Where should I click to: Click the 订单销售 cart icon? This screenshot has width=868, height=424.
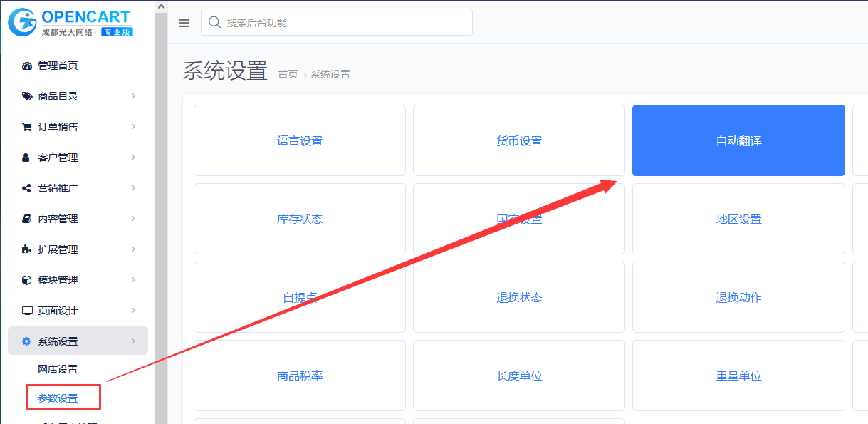tap(27, 127)
